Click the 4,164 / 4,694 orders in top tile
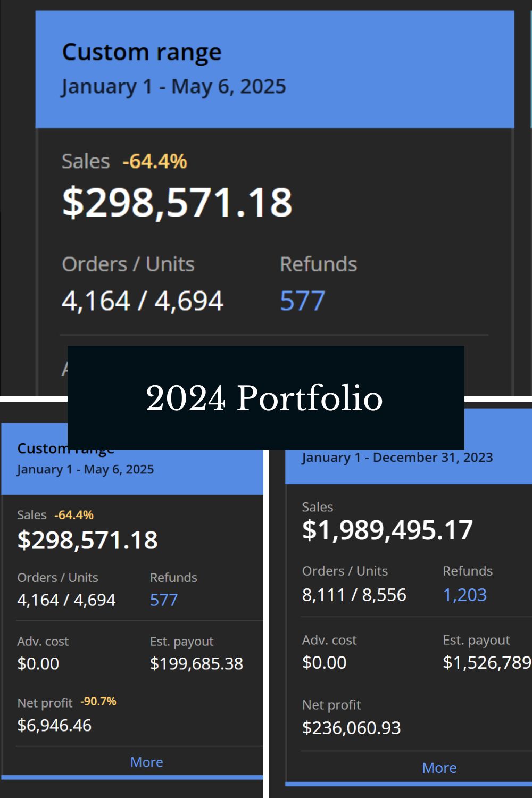The image size is (532, 798). tap(143, 301)
